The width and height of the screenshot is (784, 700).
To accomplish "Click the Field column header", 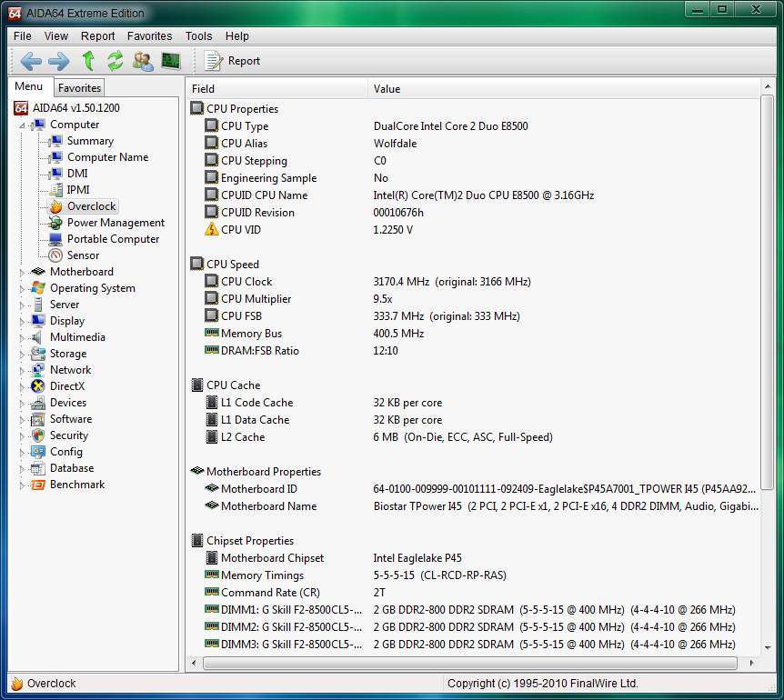I will coord(277,88).
